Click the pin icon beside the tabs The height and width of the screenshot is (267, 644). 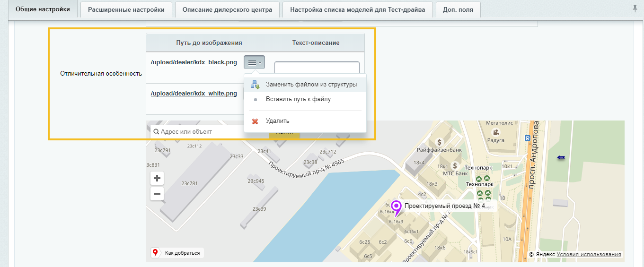click(x=635, y=8)
